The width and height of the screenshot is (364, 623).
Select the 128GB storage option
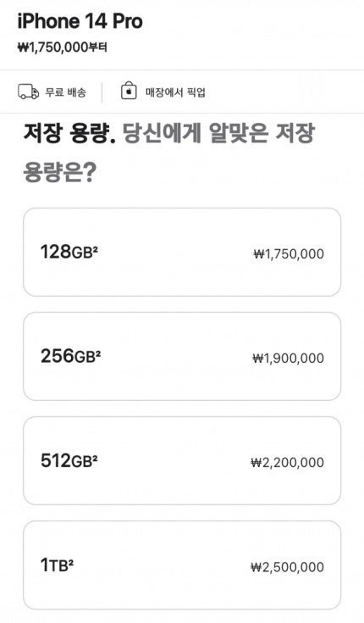[182, 252]
